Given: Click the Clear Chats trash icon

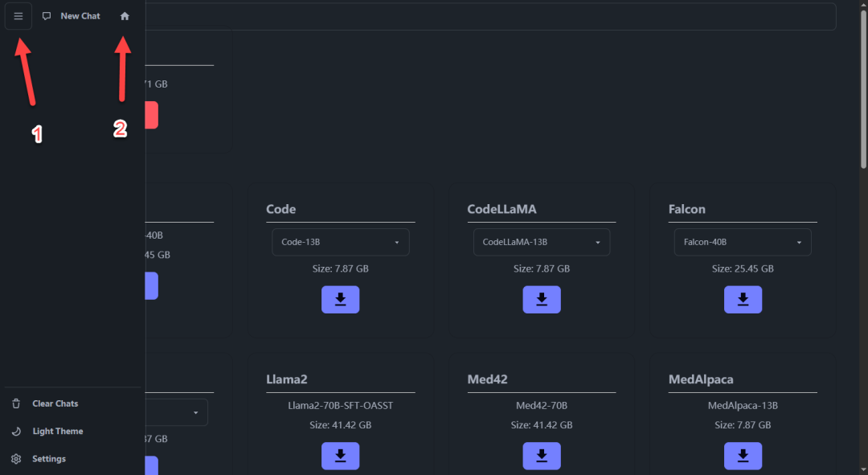Looking at the screenshot, I should coord(16,403).
